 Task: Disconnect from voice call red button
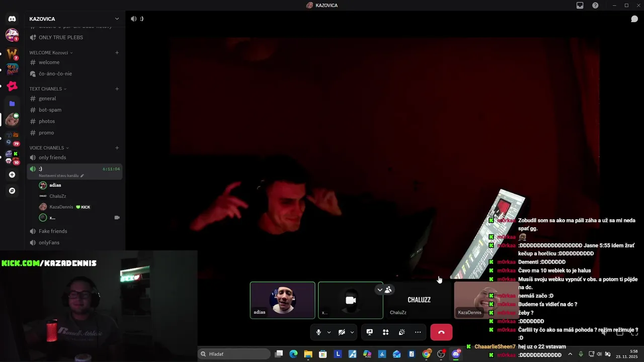tap(441, 332)
